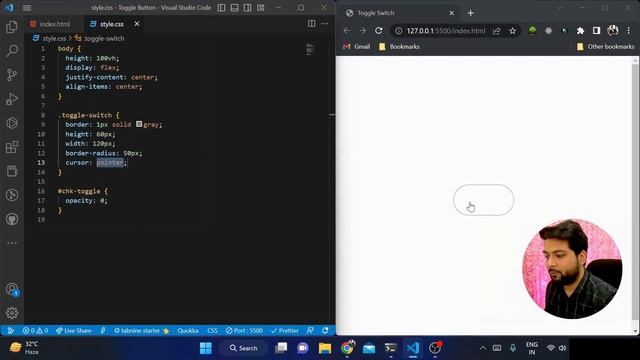Screen dimensions: 640x360
Task: Open File Explorer from taskbar
Action: click(325, 348)
